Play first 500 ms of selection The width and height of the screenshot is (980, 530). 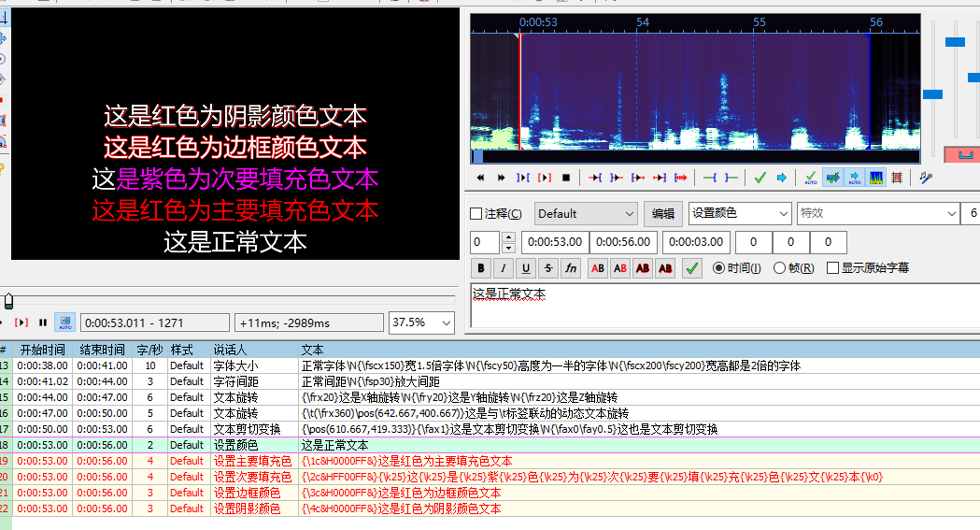pyautogui.click(x=637, y=179)
